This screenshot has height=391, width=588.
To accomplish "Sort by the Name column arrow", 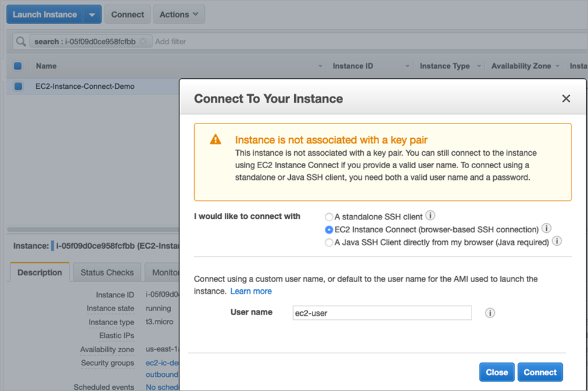I will 320,66.
